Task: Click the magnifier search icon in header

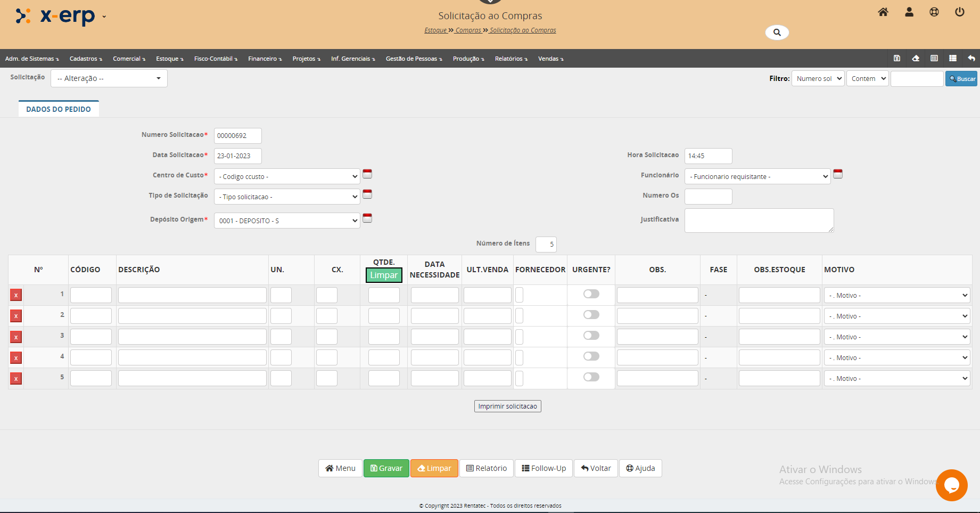Action: [777, 32]
